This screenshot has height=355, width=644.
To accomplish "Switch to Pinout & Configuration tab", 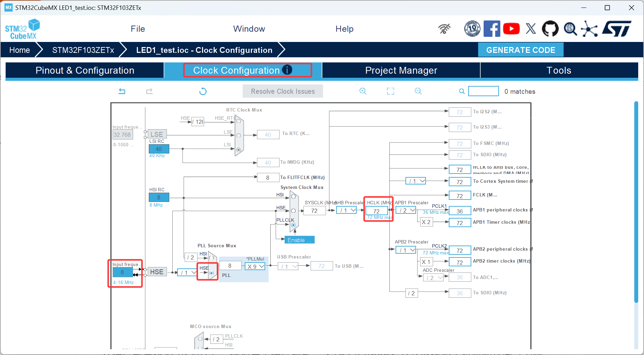I will click(85, 70).
